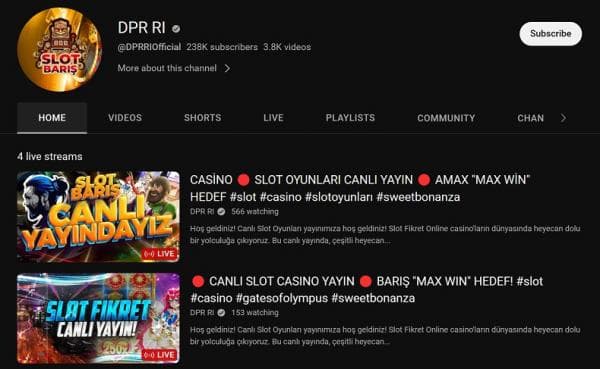Viewport: 600px width, 369px height.
Task: Select the HOME tab
Action: point(52,118)
